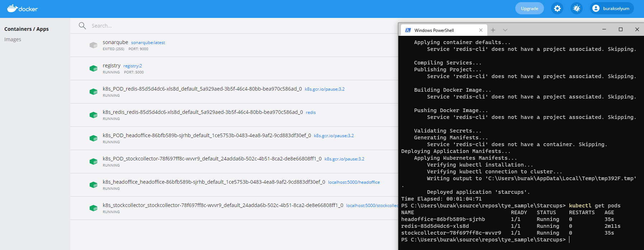Open new PowerShell tab with plus

493,30
